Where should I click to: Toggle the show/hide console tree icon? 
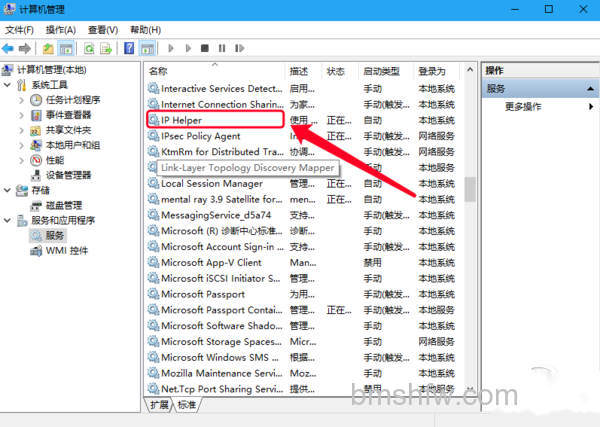tap(66, 48)
